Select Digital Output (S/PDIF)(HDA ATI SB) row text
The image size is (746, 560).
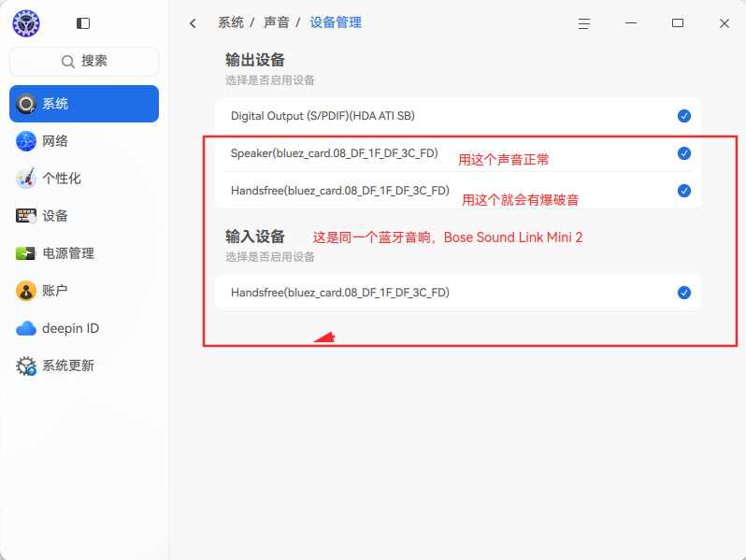pos(323,116)
